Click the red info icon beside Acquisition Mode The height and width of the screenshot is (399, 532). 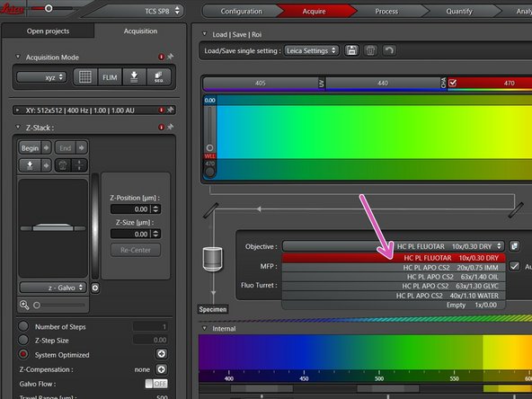click(161, 57)
